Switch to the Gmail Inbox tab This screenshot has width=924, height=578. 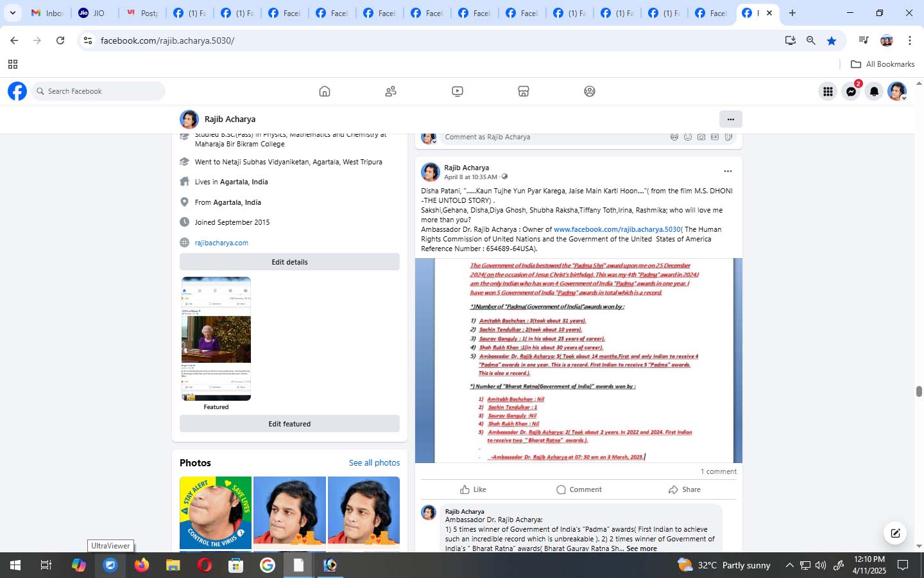point(47,13)
